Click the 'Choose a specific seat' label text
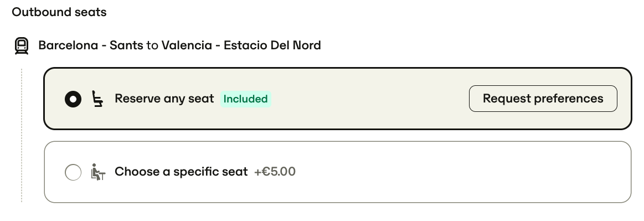This screenshot has height=221, width=644. pyautogui.click(x=181, y=172)
